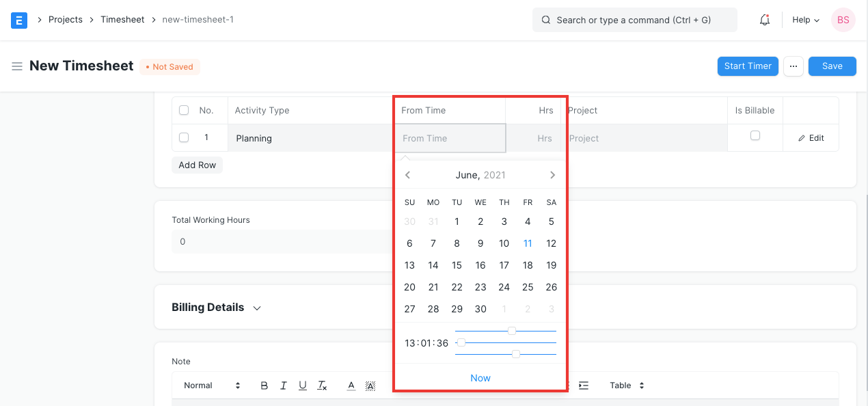
Task: Click Now in the date picker
Action: [x=480, y=377]
